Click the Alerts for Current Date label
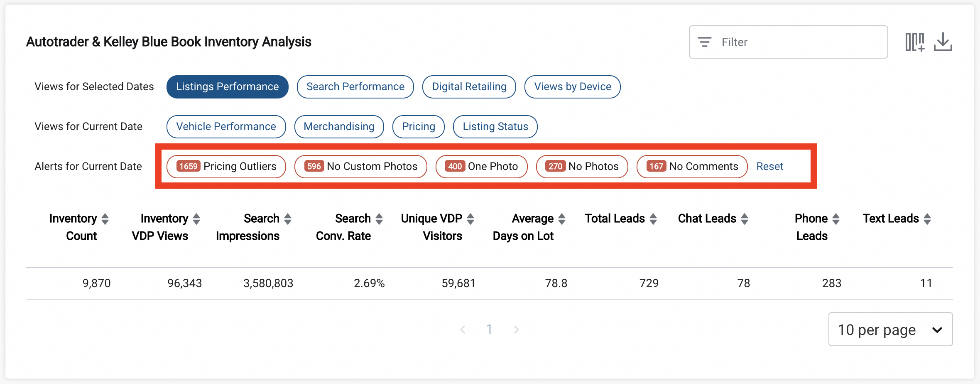The image size is (980, 384). point(88,167)
